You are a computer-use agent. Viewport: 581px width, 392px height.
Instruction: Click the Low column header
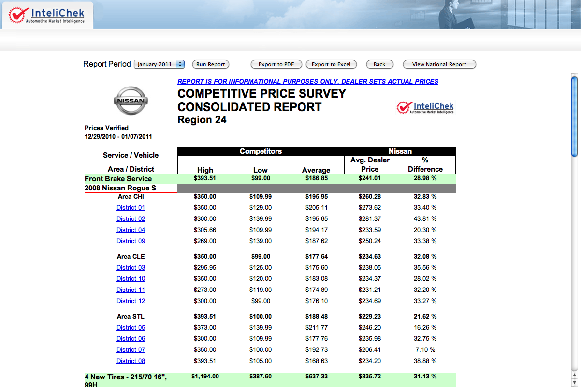coord(261,170)
